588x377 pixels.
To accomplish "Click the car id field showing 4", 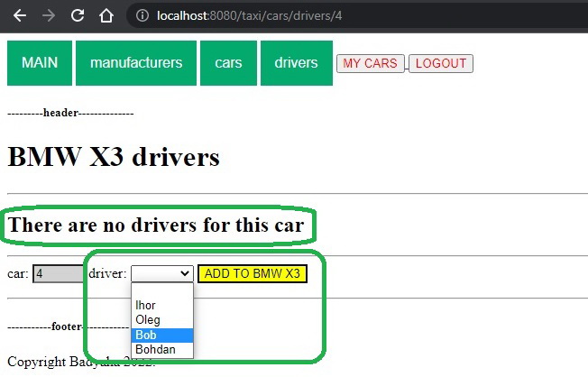I will click(58, 273).
